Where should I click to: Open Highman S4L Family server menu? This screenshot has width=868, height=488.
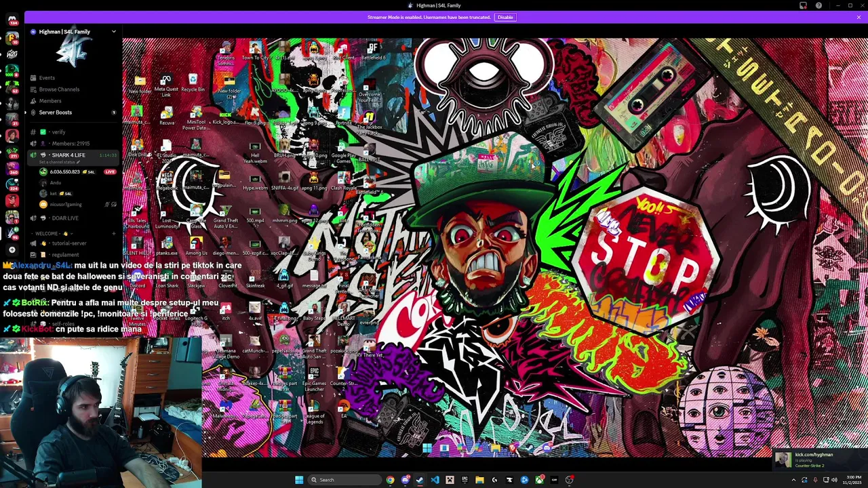(x=75, y=32)
